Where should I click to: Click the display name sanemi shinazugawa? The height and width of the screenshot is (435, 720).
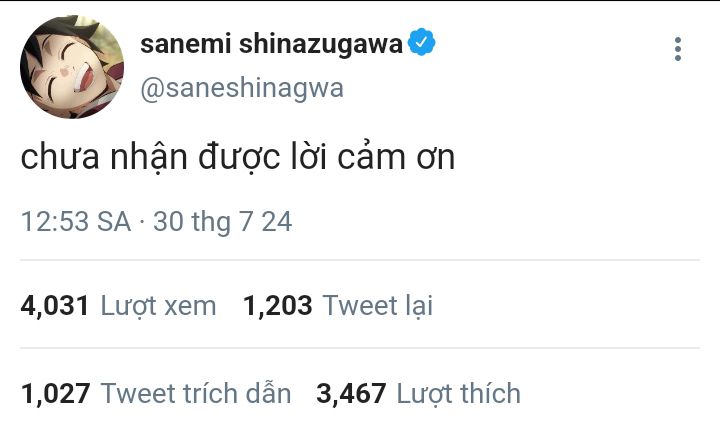pos(270,44)
